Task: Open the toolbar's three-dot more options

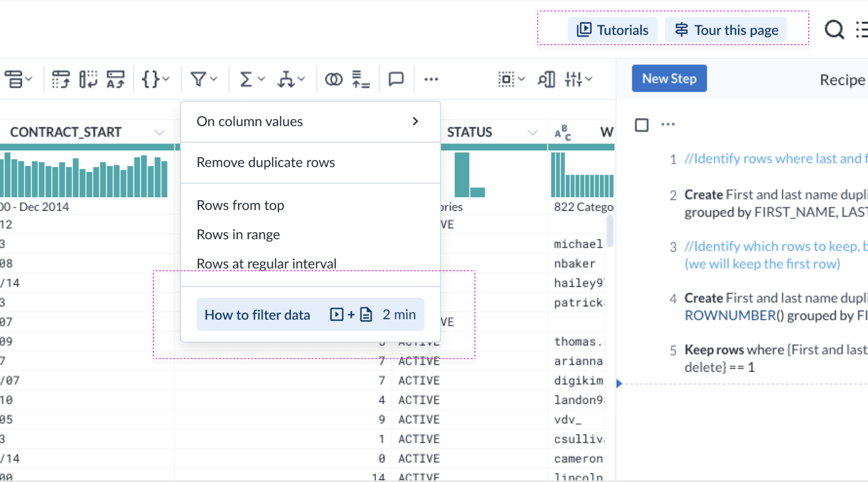Action: click(x=431, y=79)
